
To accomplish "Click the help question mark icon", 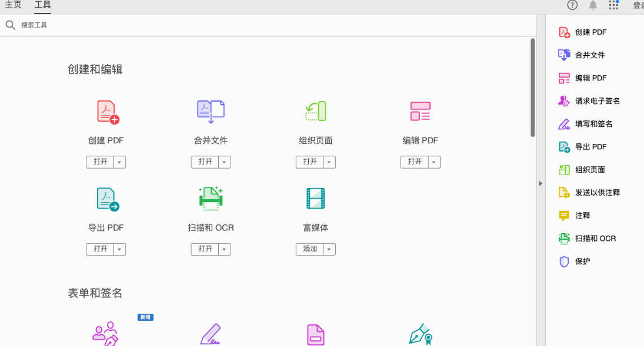I will pyautogui.click(x=572, y=5).
